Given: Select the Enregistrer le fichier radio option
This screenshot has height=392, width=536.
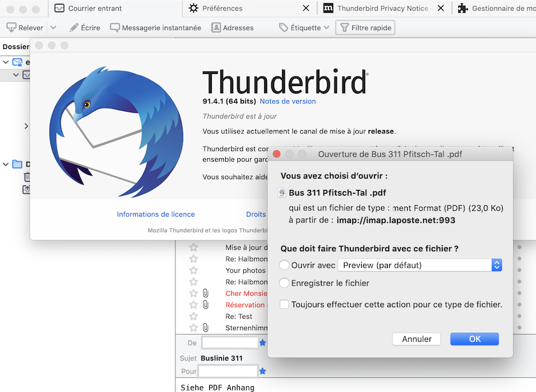Looking at the screenshot, I should [284, 283].
